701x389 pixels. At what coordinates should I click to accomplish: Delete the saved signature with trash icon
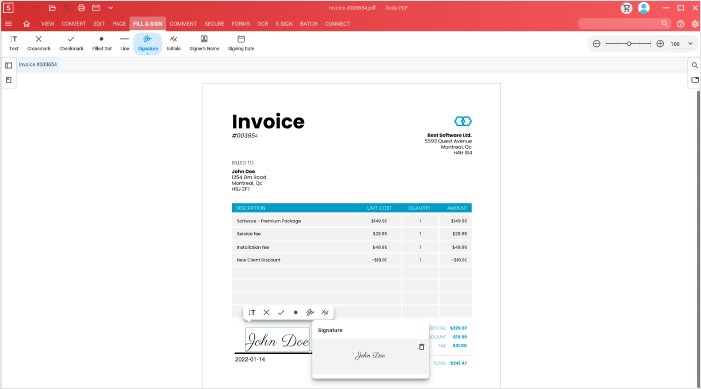(421, 347)
